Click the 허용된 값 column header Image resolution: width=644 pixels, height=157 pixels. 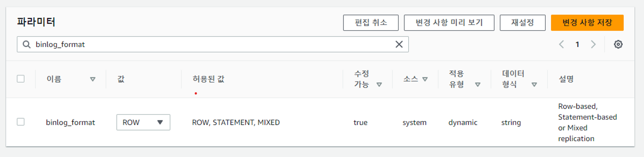tap(208, 79)
